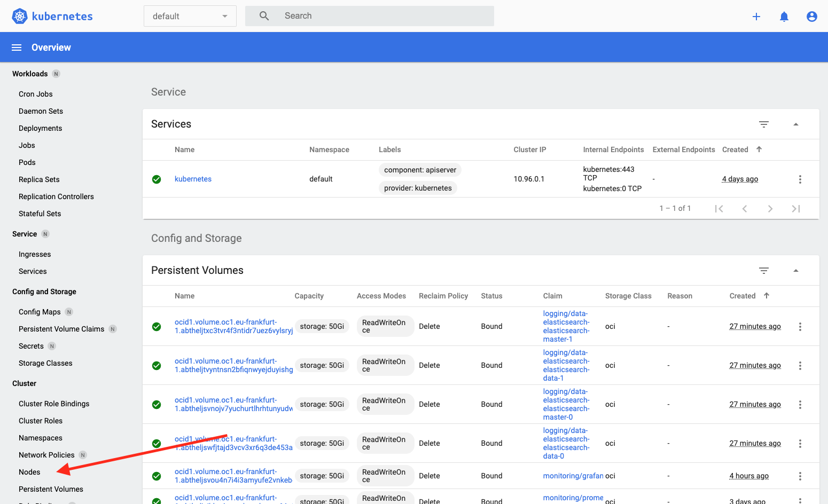Open Pods in the sidebar
Screen dimensions: 828x504
(27, 162)
